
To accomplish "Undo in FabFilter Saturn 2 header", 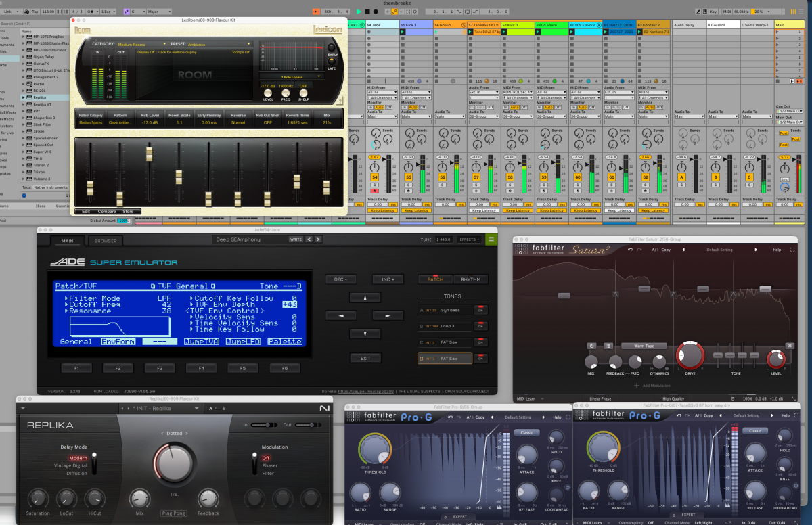I will pyautogui.click(x=630, y=249).
